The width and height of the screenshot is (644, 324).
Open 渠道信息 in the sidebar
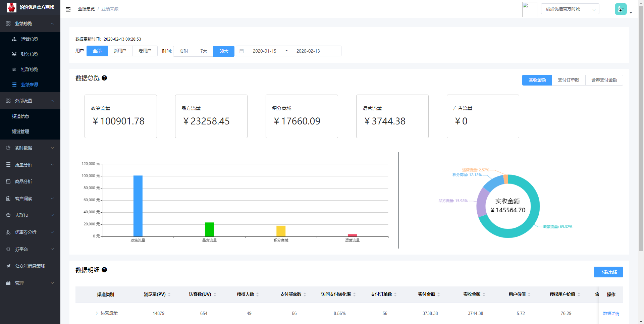pyautogui.click(x=21, y=116)
